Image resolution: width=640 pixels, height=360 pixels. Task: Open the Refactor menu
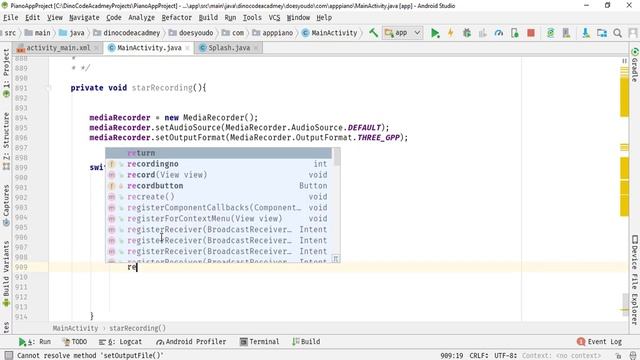176,18
